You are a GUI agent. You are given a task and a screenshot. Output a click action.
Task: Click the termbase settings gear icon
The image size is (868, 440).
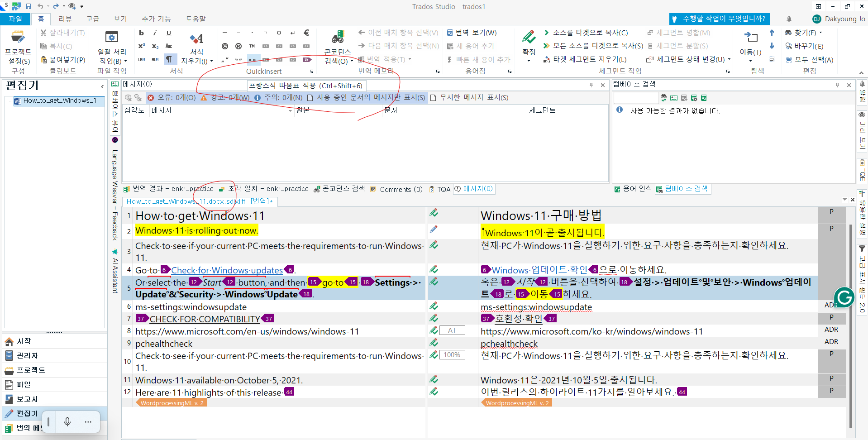[694, 98]
